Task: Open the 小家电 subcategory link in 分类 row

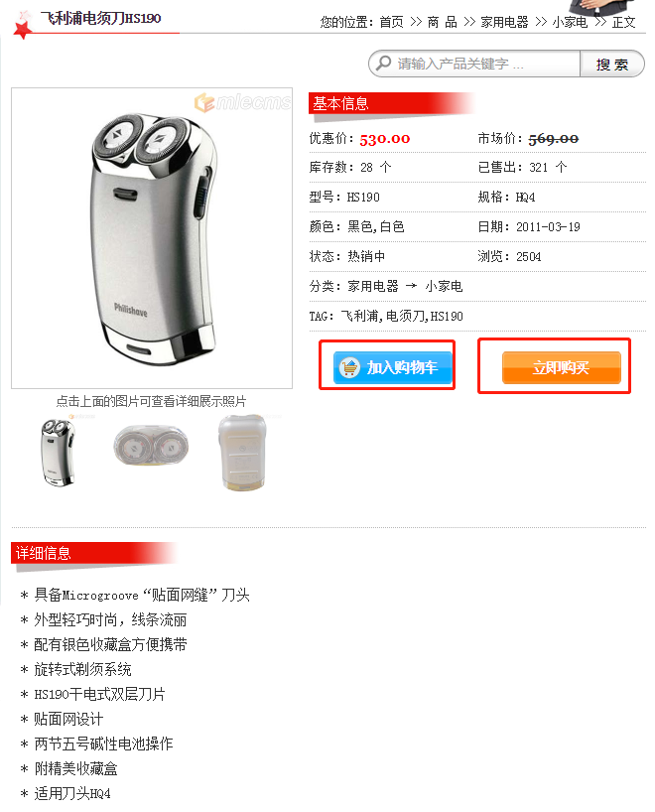Action: tap(444, 286)
